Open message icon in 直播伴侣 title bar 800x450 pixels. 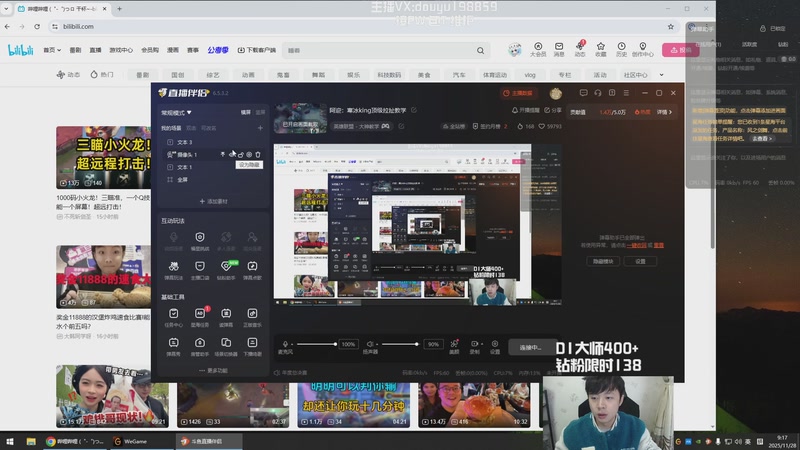click(583, 93)
